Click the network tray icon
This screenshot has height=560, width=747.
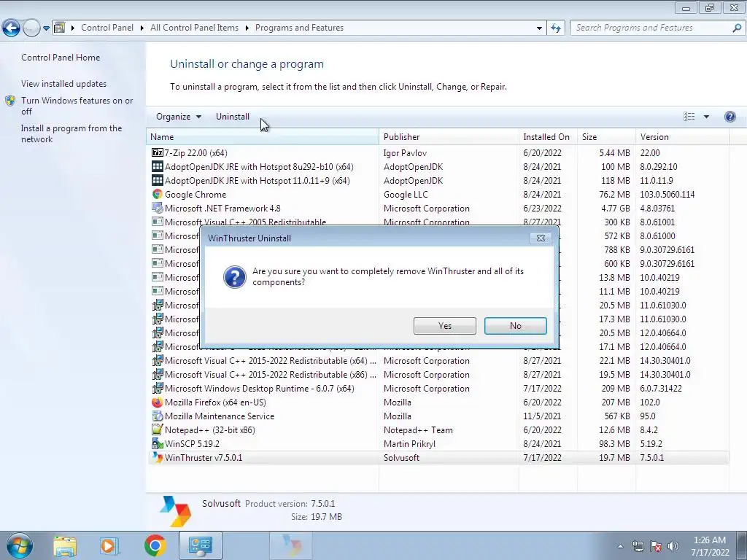coord(638,547)
